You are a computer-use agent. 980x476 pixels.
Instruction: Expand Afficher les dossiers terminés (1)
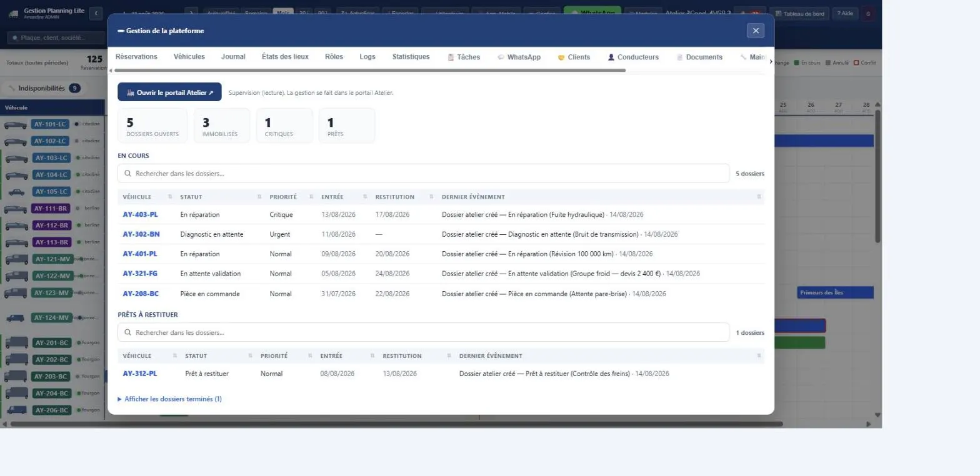169,399
